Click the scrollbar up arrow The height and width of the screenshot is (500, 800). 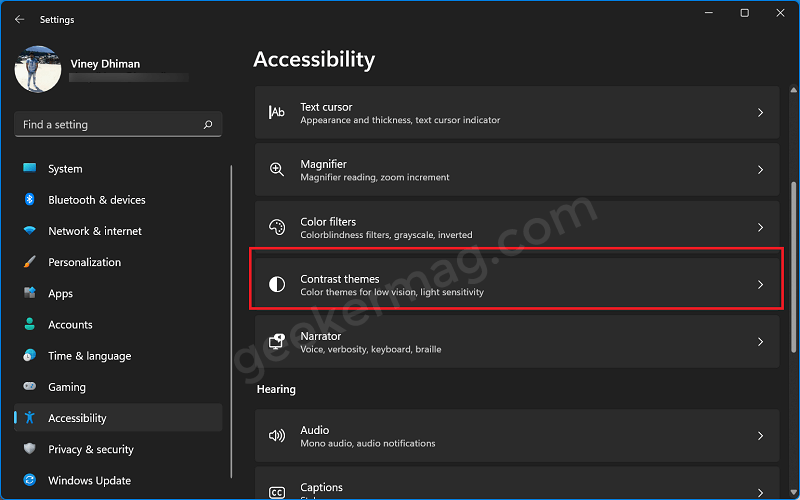point(793,90)
